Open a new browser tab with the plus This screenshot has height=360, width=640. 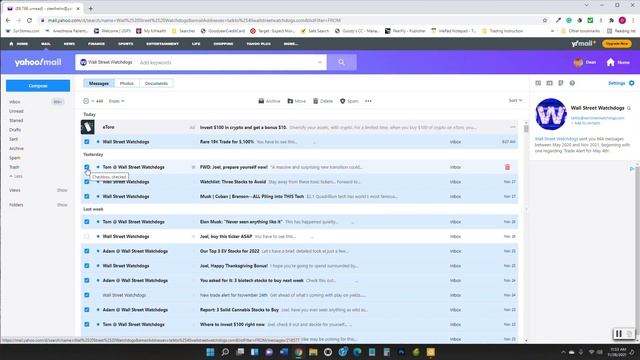pos(91,8)
